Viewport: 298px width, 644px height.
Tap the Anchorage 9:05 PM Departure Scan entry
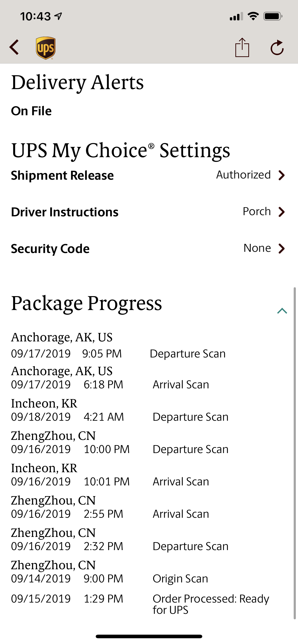tap(118, 345)
